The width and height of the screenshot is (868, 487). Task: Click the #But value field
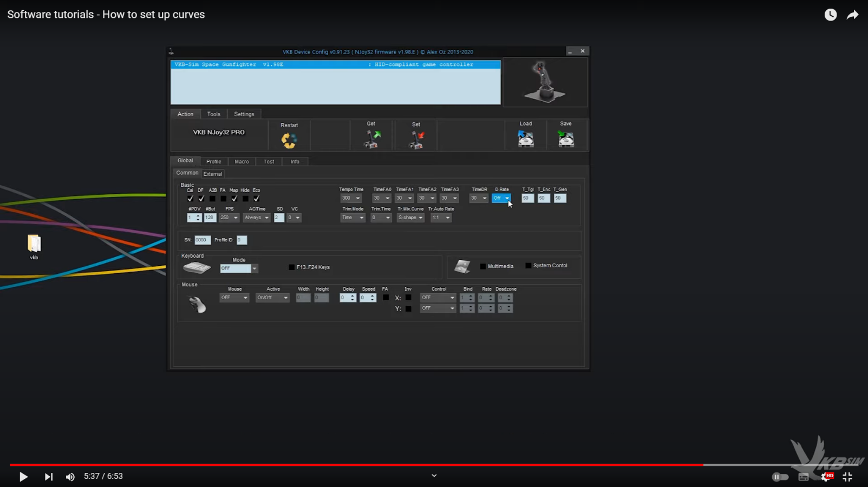click(x=210, y=218)
